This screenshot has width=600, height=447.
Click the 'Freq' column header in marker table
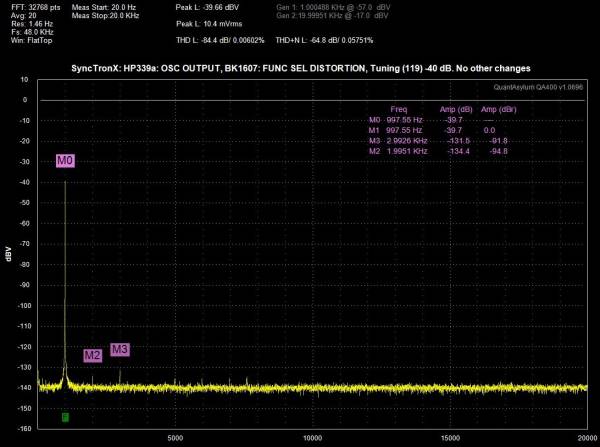point(398,109)
